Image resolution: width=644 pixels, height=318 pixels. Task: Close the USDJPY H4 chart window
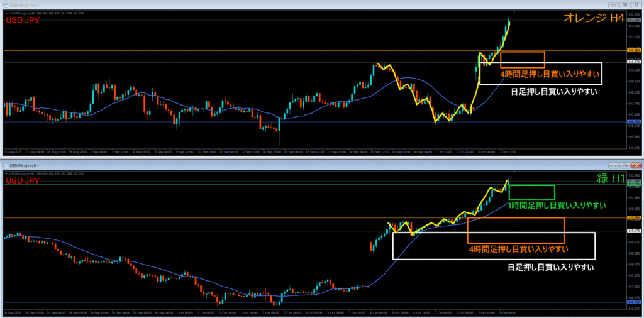click(635, 5)
